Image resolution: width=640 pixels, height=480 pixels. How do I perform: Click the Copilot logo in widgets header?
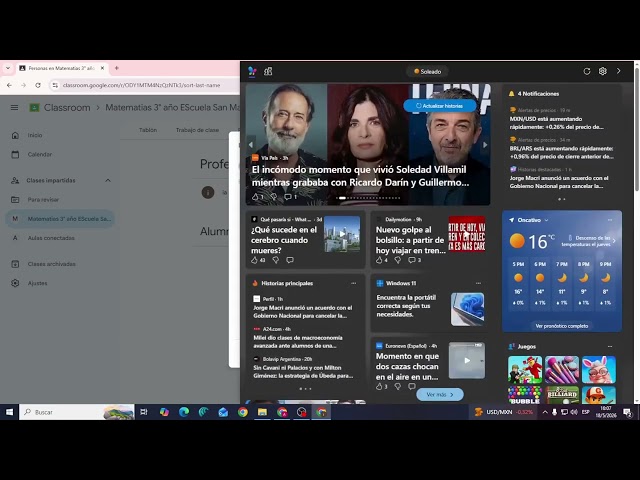[252, 71]
